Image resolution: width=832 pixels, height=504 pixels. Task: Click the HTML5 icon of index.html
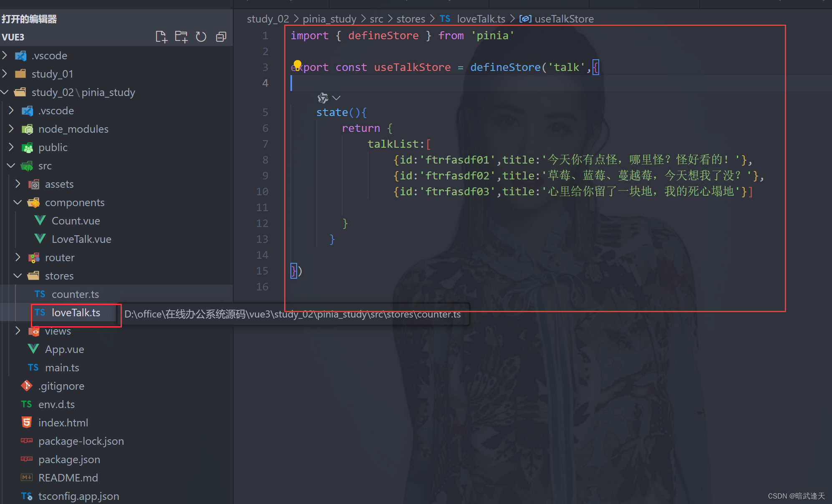pyautogui.click(x=27, y=422)
